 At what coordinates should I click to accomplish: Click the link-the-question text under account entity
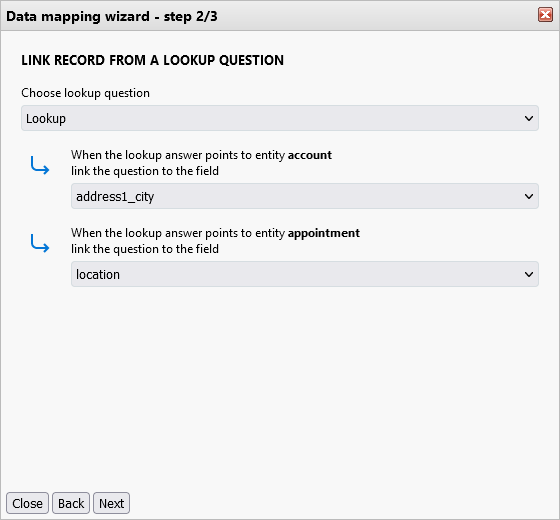pyautogui.click(x=145, y=171)
